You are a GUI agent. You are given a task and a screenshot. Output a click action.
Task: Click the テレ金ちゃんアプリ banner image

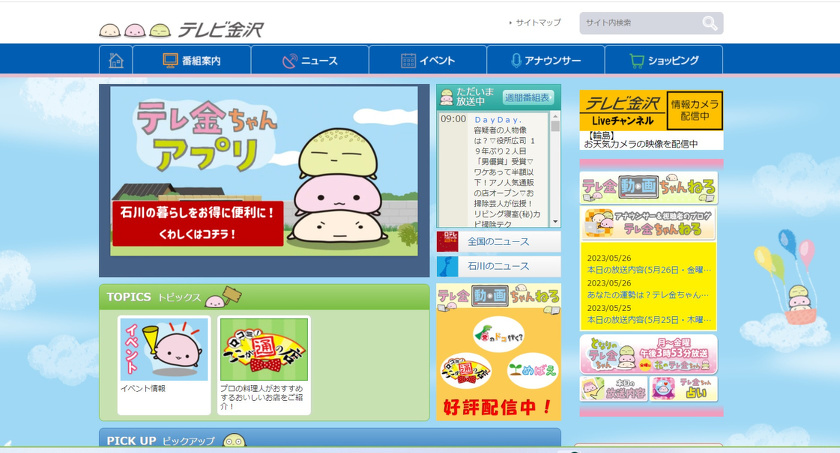point(264,180)
